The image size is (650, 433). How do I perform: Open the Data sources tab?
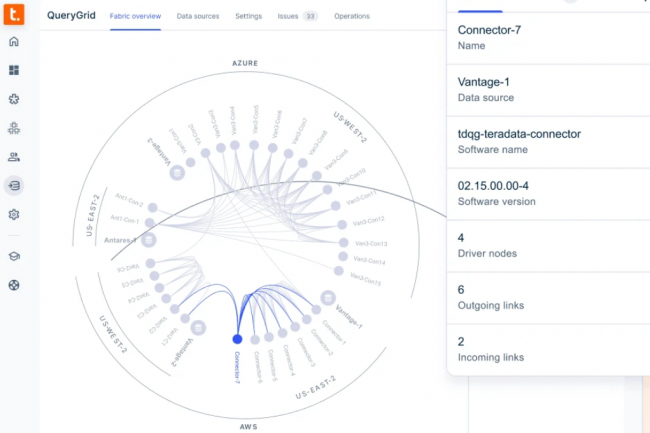coord(198,16)
